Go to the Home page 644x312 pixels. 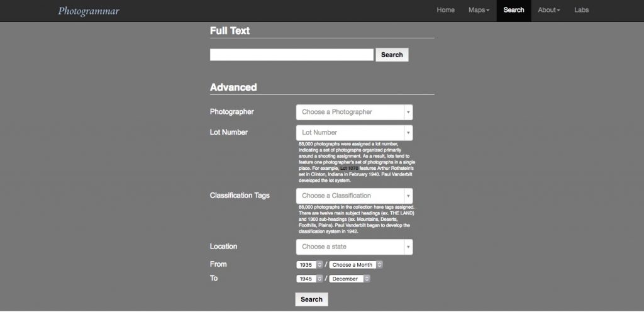[445, 10]
